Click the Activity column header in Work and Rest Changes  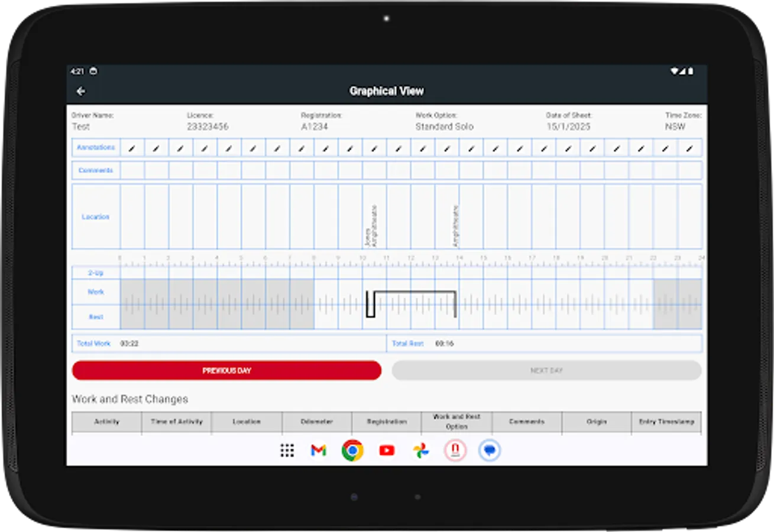tap(106, 422)
